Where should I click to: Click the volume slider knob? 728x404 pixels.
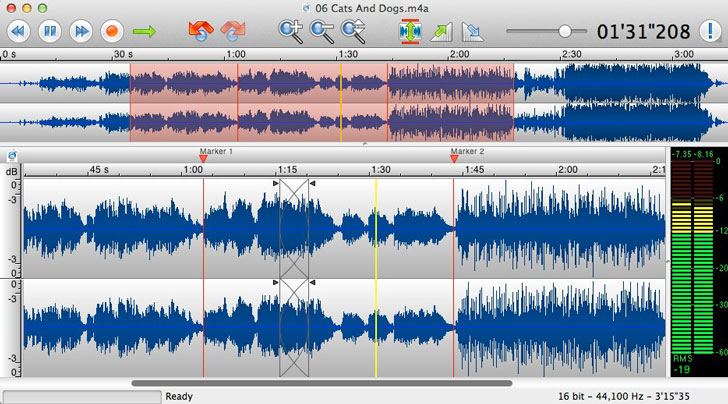566,31
